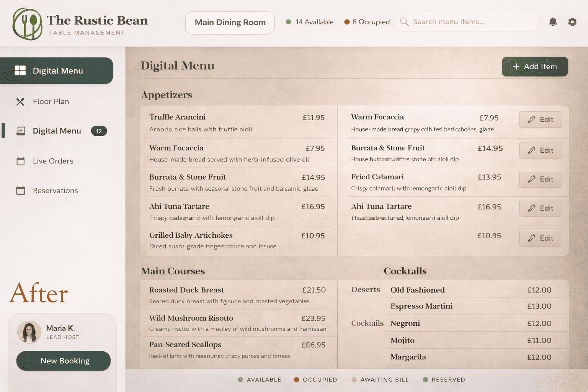Screen dimensions: 588x392
Task: Click the Floor Plan crossed utensils icon
Action: (x=20, y=101)
